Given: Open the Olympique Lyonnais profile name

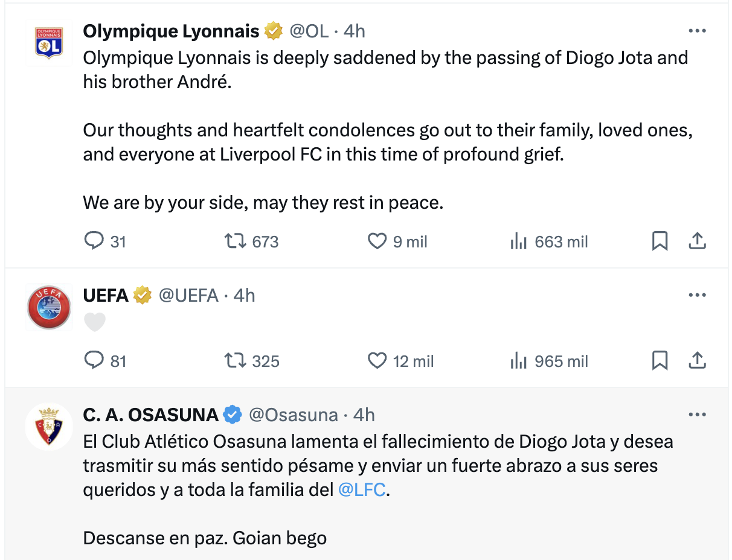Looking at the screenshot, I should click(171, 31).
